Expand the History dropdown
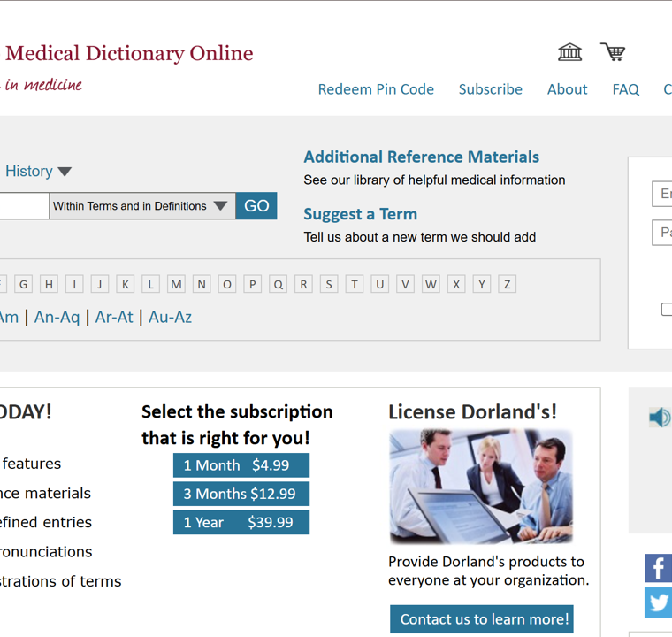 coord(38,171)
